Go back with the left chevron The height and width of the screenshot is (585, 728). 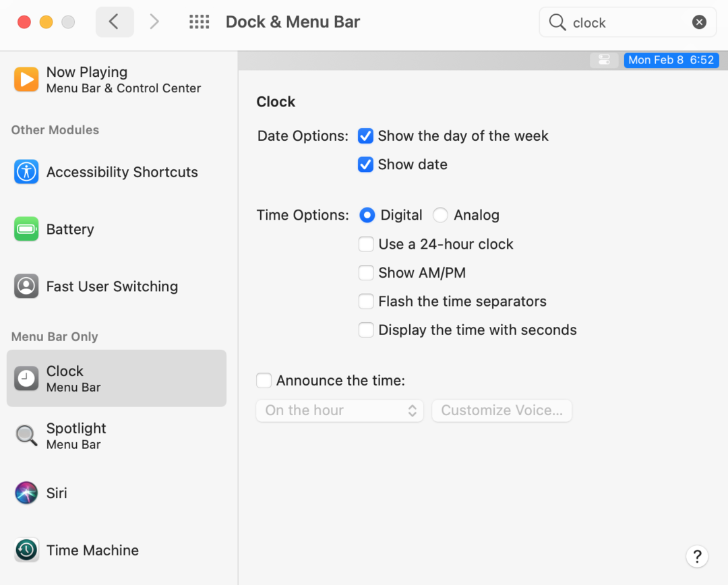pos(115,22)
